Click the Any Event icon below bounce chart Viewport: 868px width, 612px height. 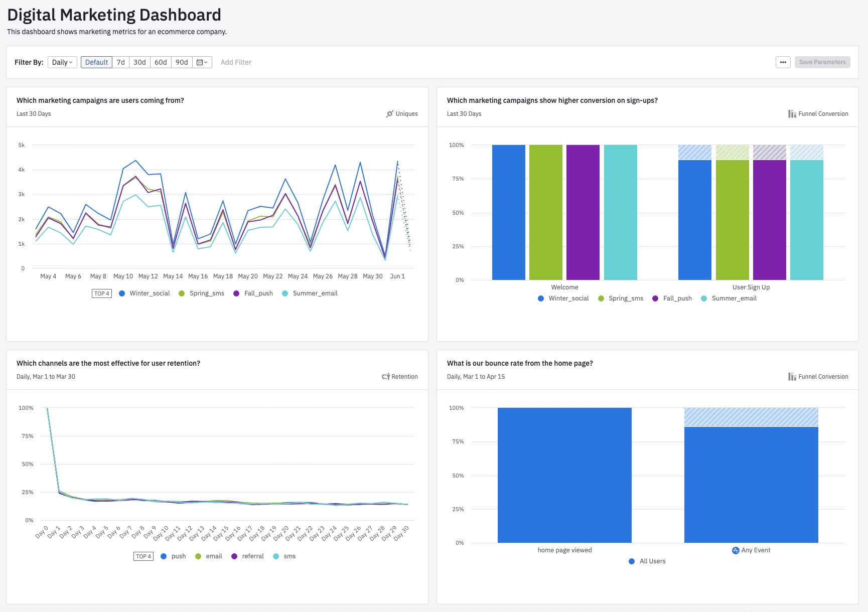(735, 550)
